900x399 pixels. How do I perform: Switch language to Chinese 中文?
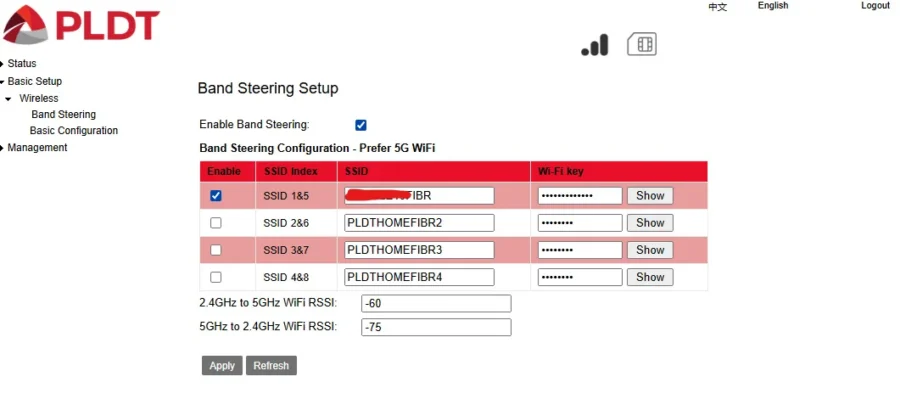[x=717, y=7]
